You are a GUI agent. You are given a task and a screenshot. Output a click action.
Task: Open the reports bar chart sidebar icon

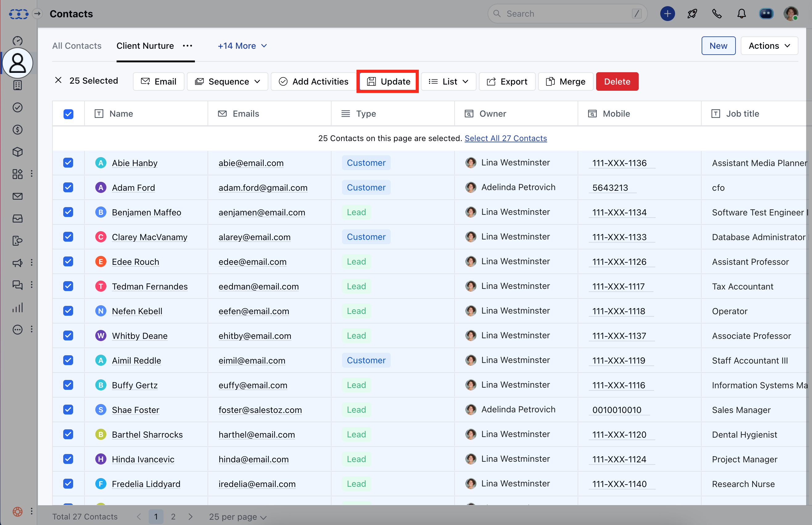click(x=17, y=307)
